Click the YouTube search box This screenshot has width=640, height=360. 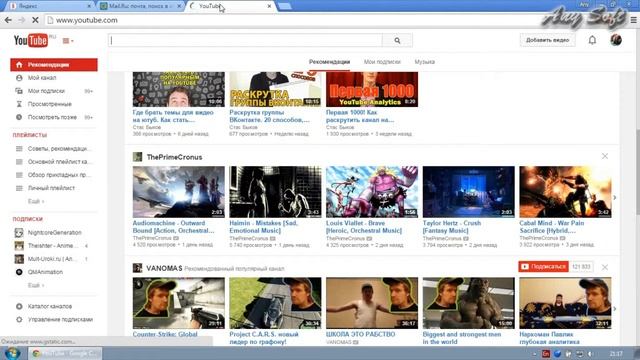click(x=245, y=40)
